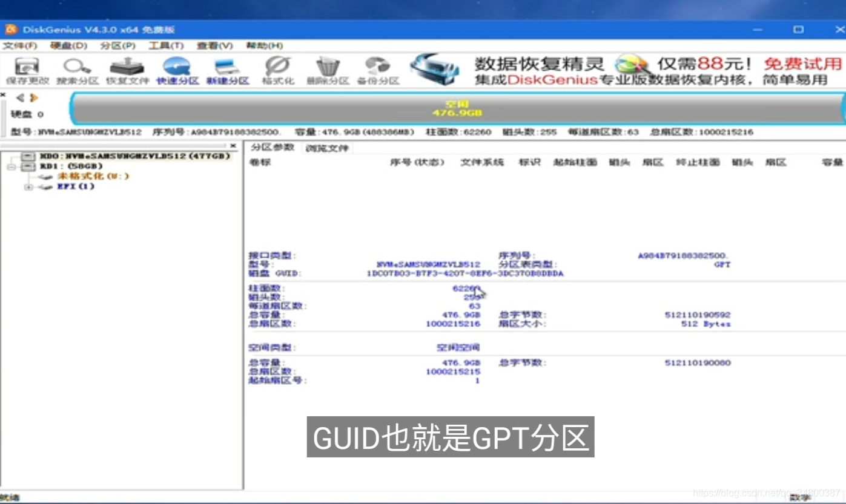Viewport: 846px width, 504px height.
Task: Click total bytes value 512110190592
Action: click(698, 315)
